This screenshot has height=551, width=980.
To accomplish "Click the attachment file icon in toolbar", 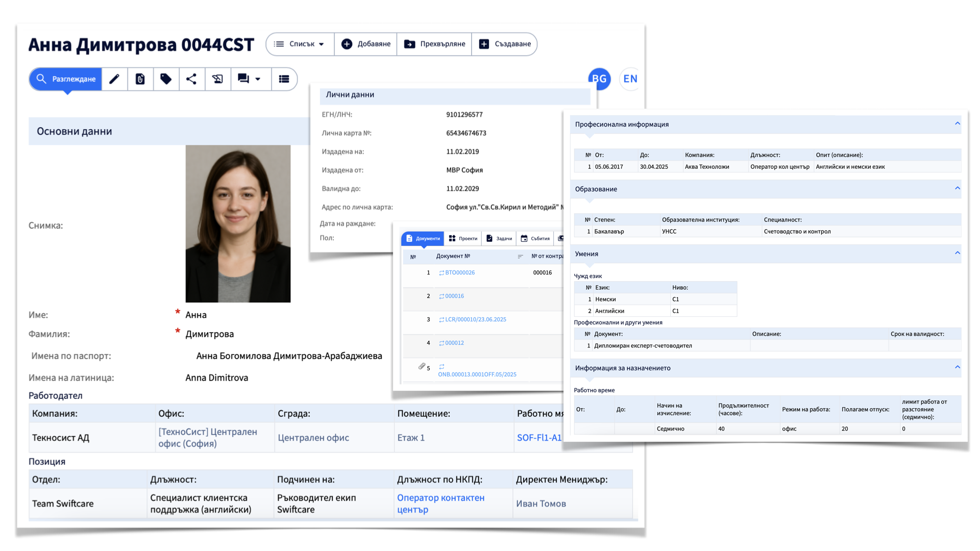I will (x=140, y=79).
